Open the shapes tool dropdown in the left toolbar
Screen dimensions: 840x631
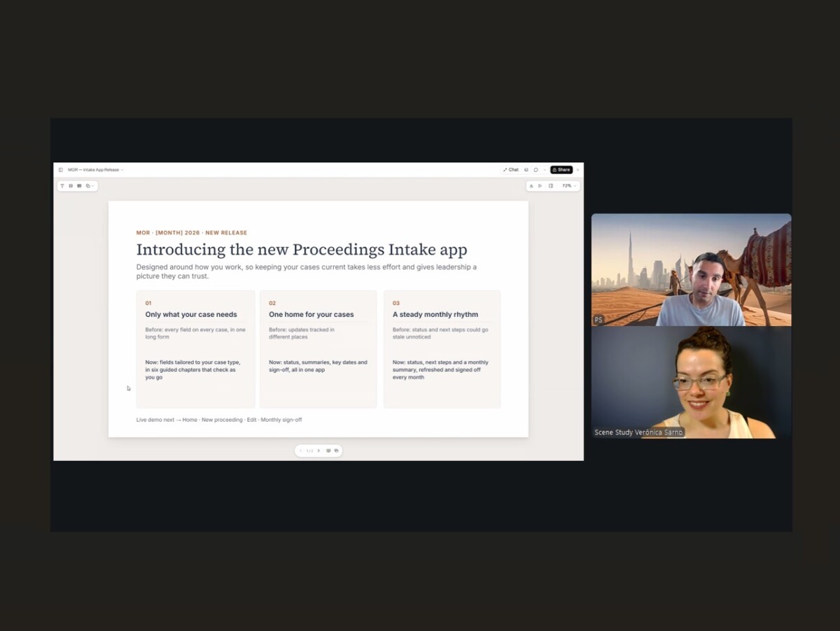[89, 186]
